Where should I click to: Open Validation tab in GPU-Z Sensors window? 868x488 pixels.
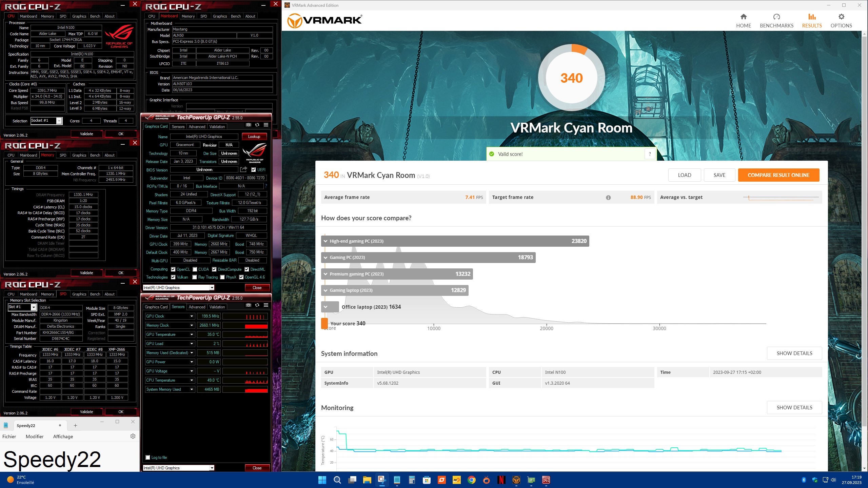click(217, 307)
